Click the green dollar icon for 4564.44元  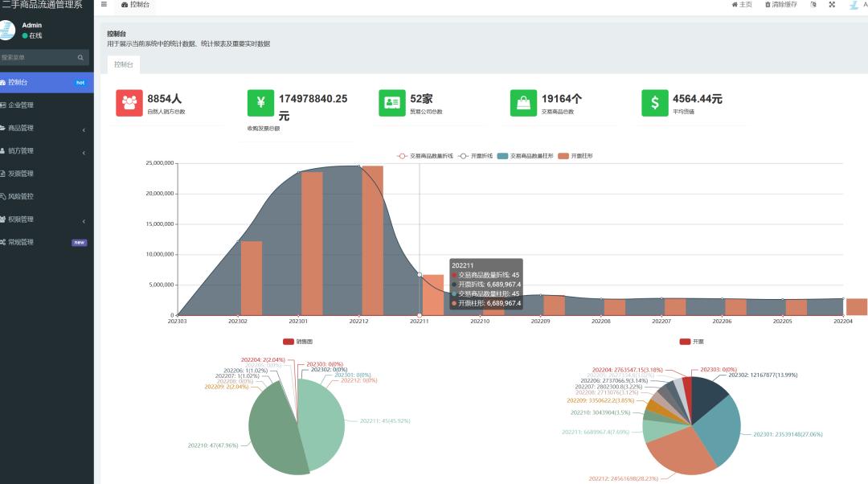click(x=655, y=103)
